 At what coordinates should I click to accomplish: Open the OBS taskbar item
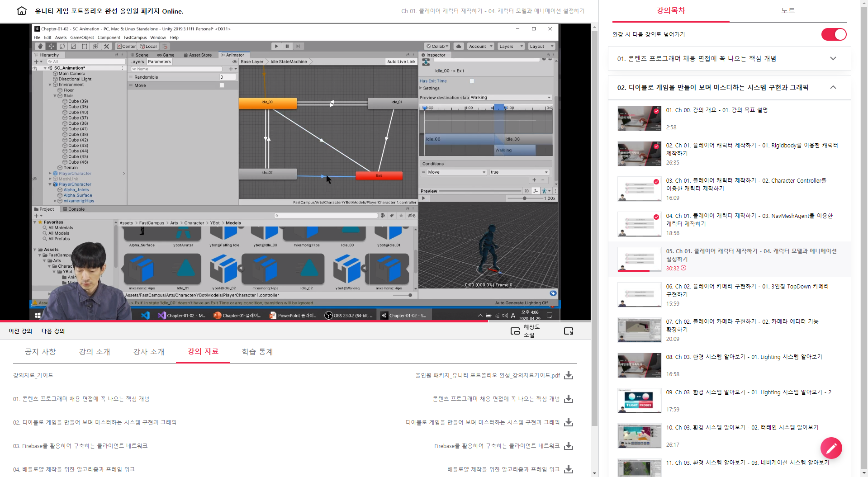pyautogui.click(x=348, y=315)
